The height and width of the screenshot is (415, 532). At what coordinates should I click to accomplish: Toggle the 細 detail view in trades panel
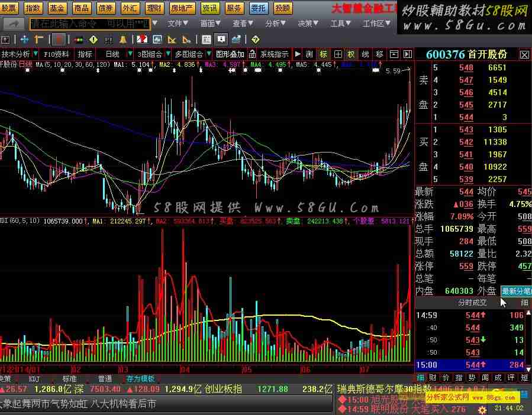point(524,303)
